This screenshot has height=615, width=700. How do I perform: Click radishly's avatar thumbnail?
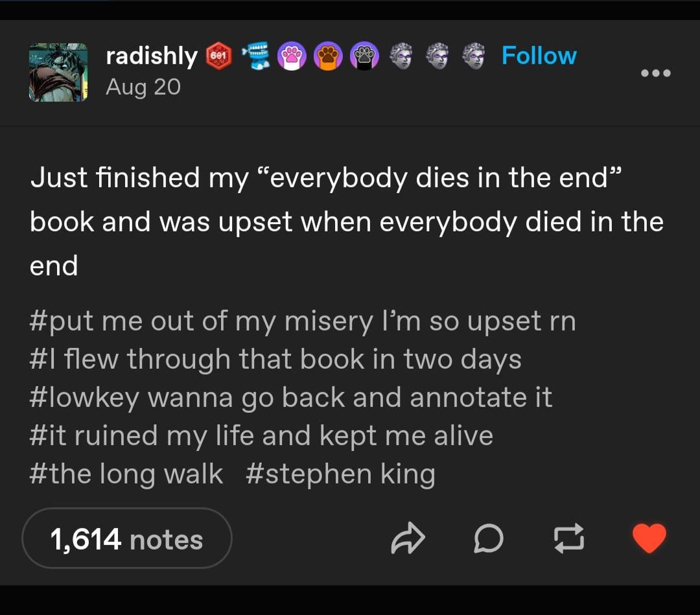pos(58,72)
